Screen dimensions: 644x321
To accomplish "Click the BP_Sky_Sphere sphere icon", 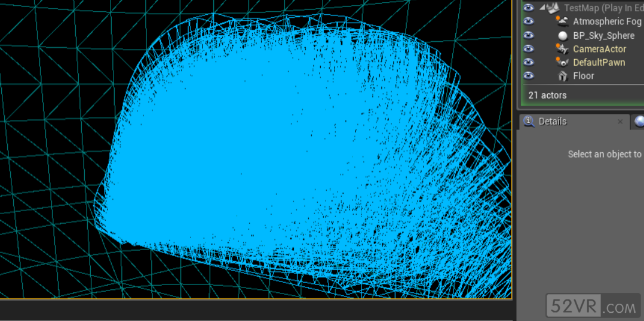I will coord(562,36).
